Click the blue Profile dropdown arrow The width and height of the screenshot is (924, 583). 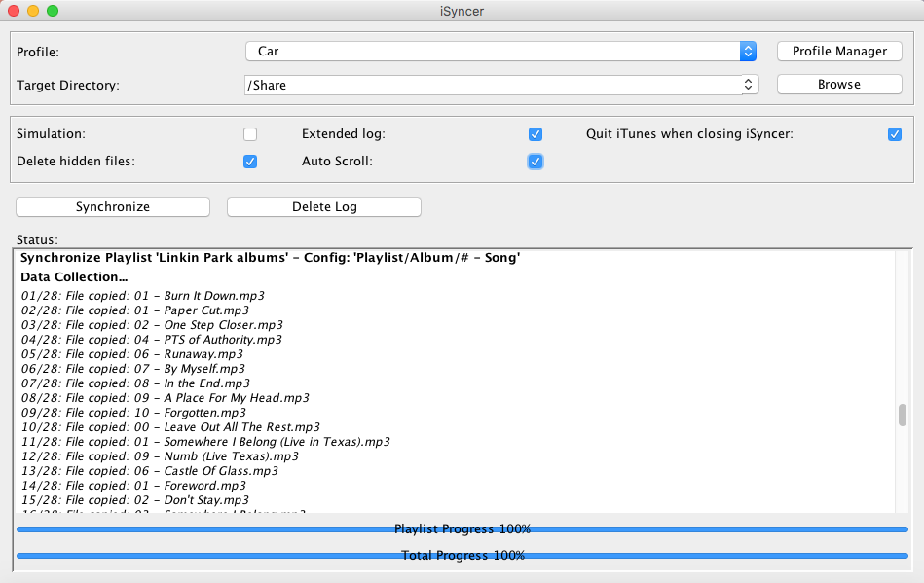(748, 51)
